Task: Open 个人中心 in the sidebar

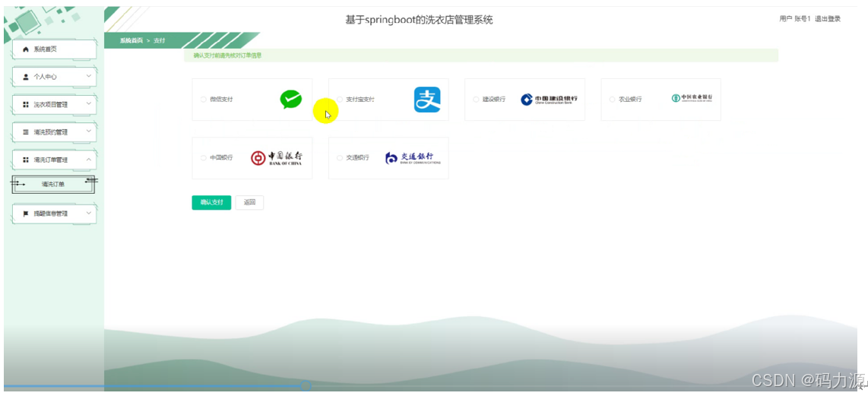Action: tap(54, 77)
